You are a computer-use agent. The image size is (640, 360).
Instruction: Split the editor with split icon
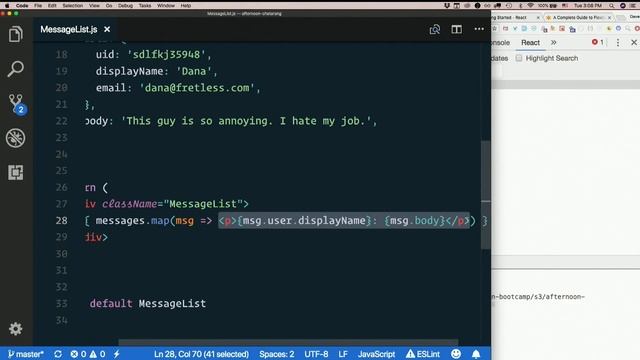click(x=456, y=29)
